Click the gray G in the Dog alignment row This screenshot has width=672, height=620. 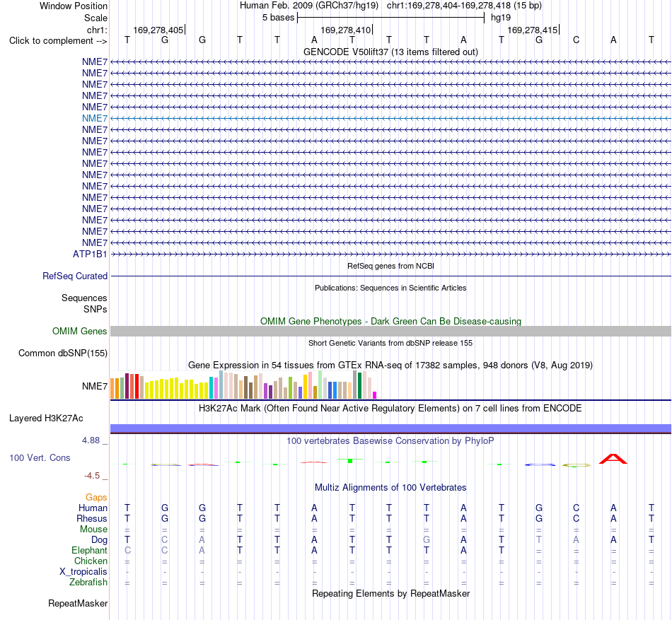(x=427, y=540)
